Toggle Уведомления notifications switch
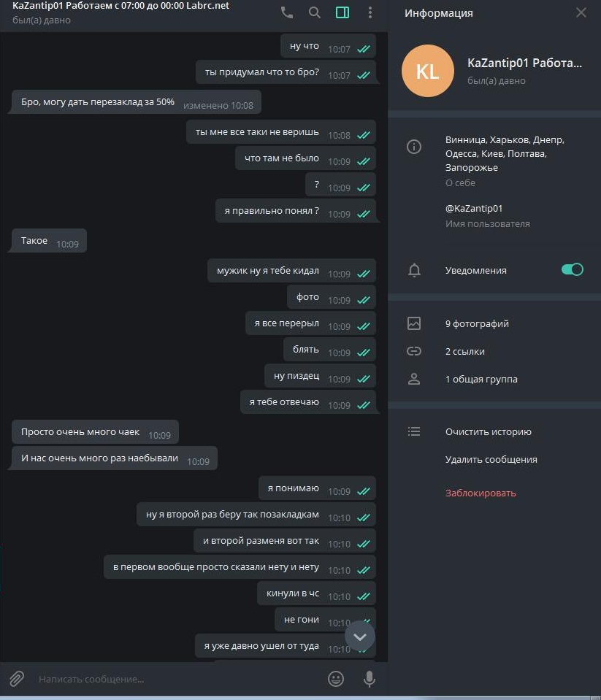 click(x=572, y=269)
